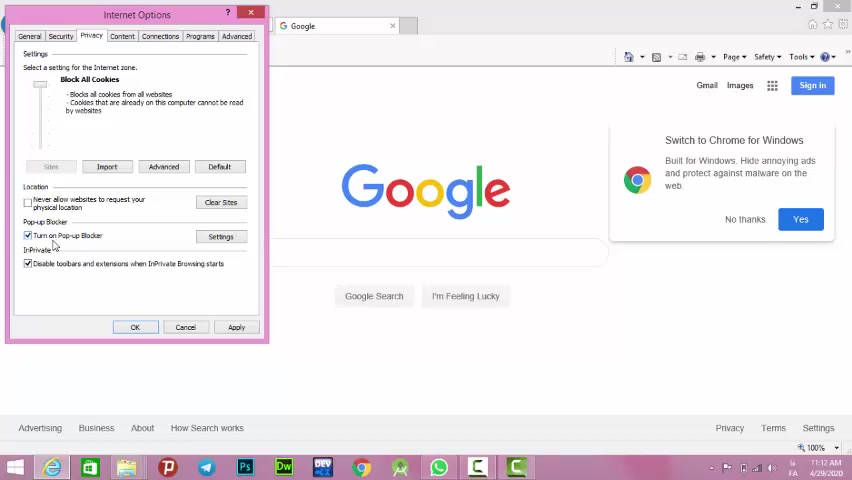
Task: Open a new tab next to the Google tab
Action: [409, 26]
